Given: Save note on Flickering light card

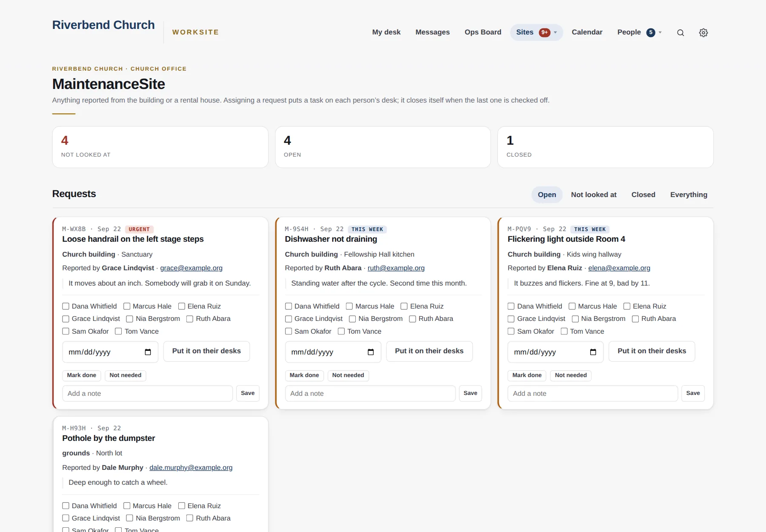Looking at the screenshot, I should (693, 393).
